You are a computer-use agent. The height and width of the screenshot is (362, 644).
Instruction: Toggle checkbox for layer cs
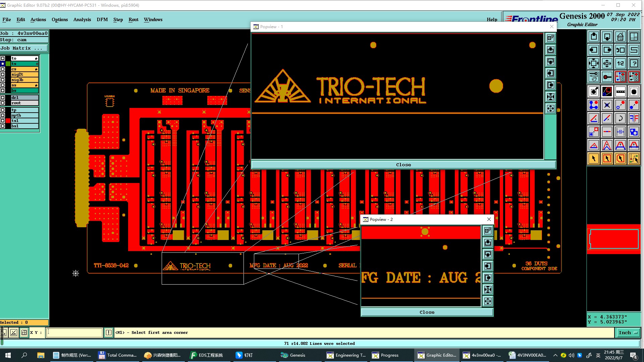(3, 69)
